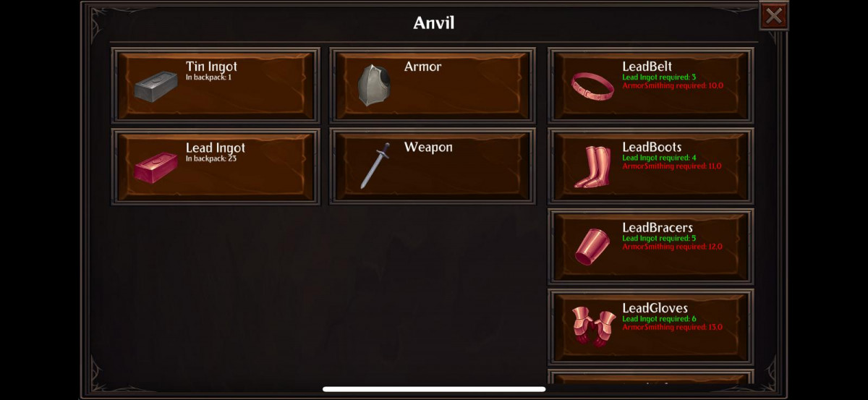Select the LeadBracers recipe label
Viewport: 868px width, 400px height.
coord(657,227)
